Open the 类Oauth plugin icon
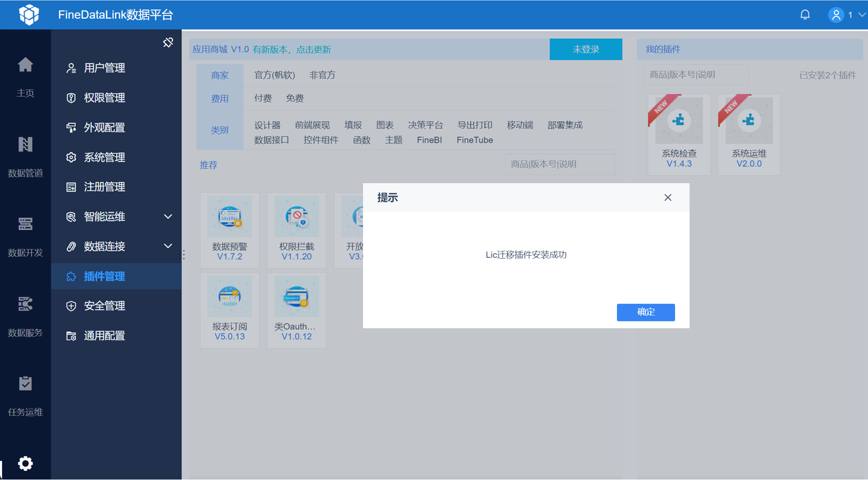Image resolution: width=868 pixels, height=480 pixels. coord(297,296)
